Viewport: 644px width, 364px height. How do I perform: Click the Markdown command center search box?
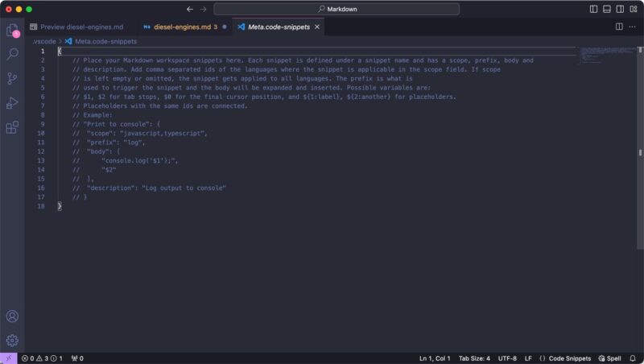coord(336,9)
